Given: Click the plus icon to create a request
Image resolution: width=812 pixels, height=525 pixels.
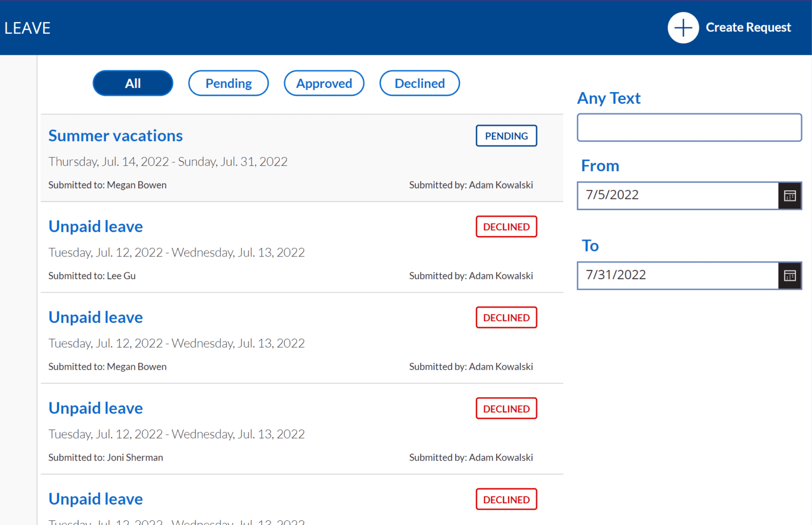Looking at the screenshot, I should (683, 27).
